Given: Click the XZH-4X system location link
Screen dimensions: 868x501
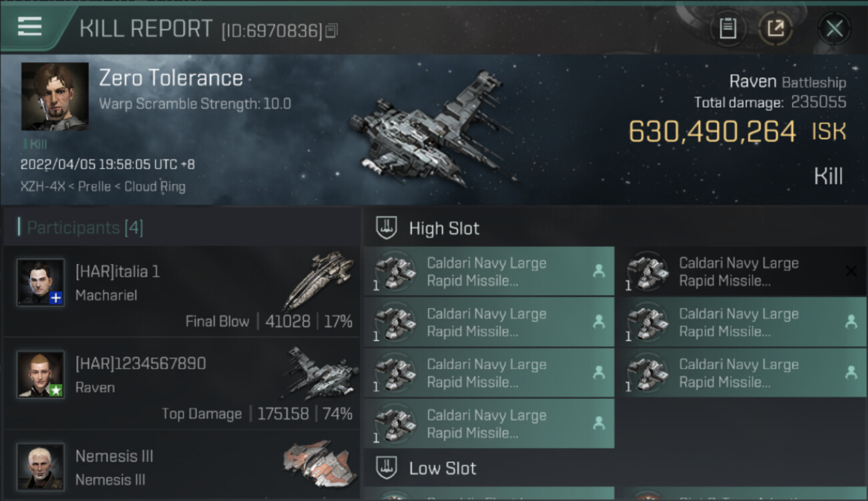Looking at the screenshot, I should 41,187.
